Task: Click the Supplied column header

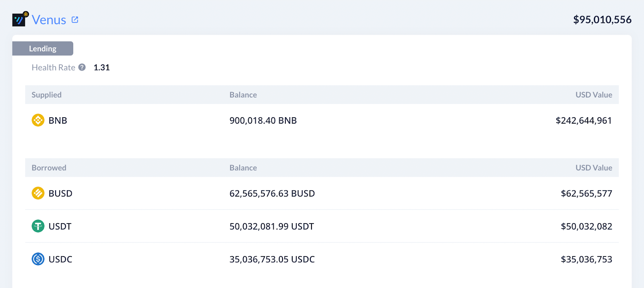Action: coord(47,95)
